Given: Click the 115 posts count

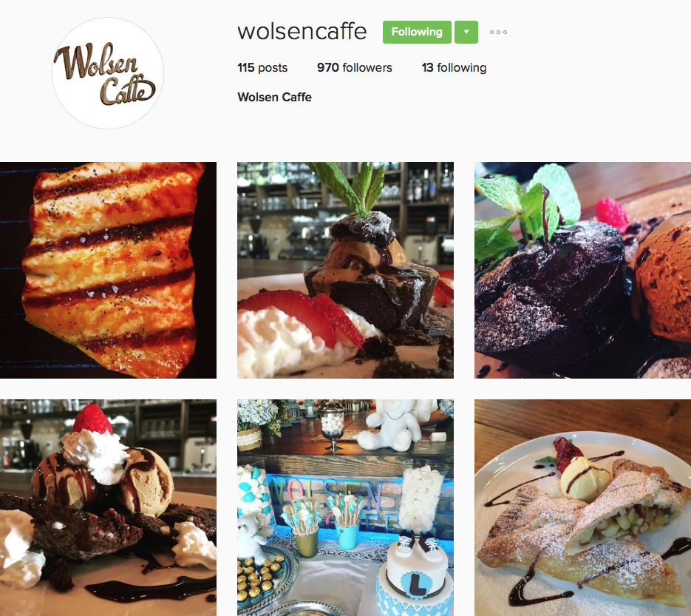Looking at the screenshot, I should coord(262,67).
